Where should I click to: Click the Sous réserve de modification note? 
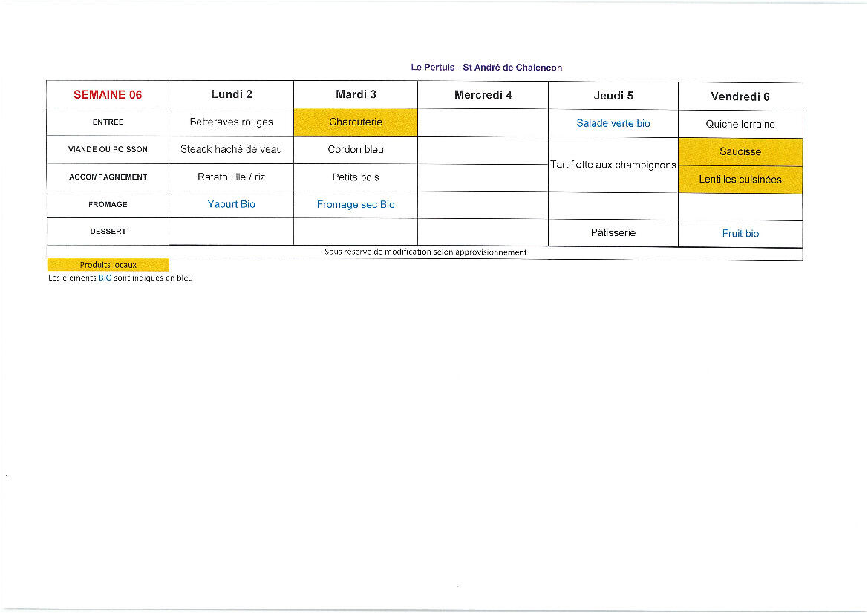(425, 252)
